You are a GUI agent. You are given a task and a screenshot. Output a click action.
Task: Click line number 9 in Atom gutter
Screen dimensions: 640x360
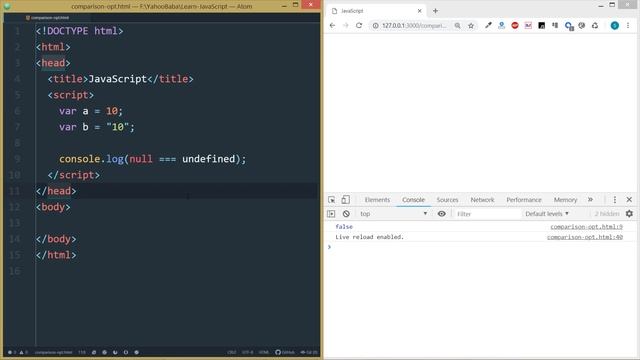(x=17, y=159)
